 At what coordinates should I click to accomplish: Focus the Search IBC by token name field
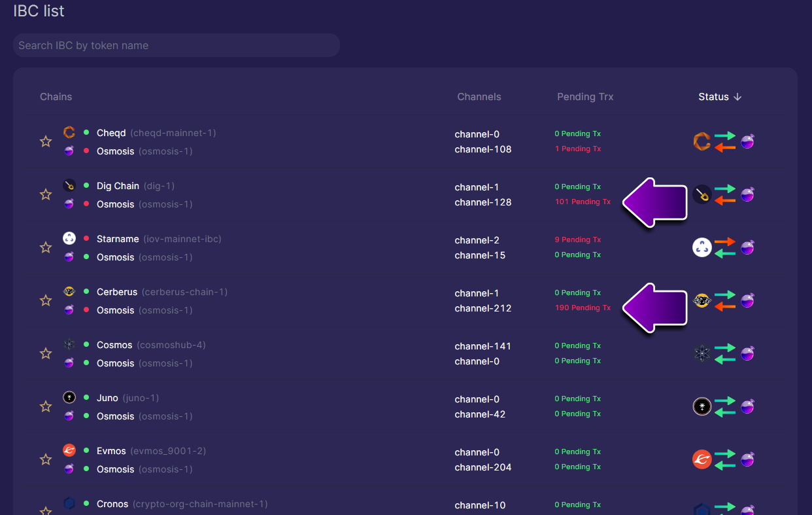coord(177,45)
